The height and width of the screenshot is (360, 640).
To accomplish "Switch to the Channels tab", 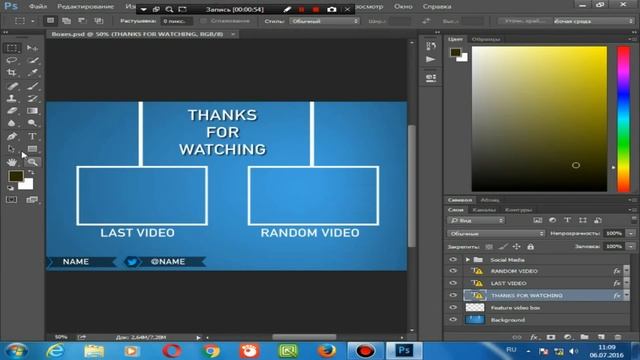I will tap(484, 210).
